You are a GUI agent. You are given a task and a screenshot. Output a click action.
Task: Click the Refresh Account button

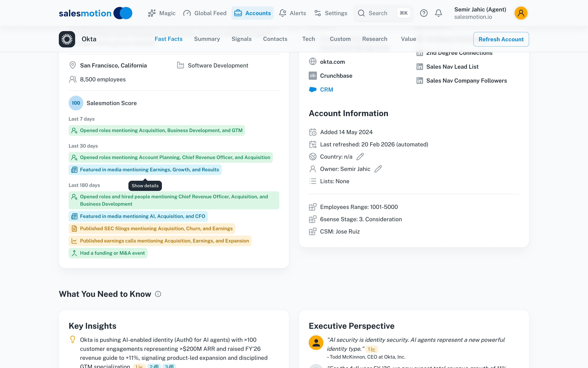pyautogui.click(x=501, y=39)
